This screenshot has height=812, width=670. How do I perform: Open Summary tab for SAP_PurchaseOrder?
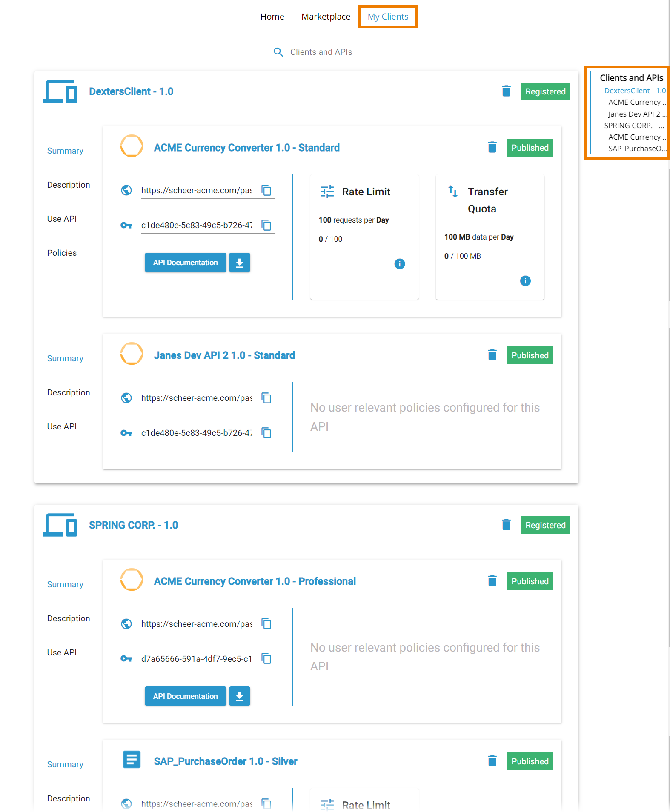pos(65,764)
